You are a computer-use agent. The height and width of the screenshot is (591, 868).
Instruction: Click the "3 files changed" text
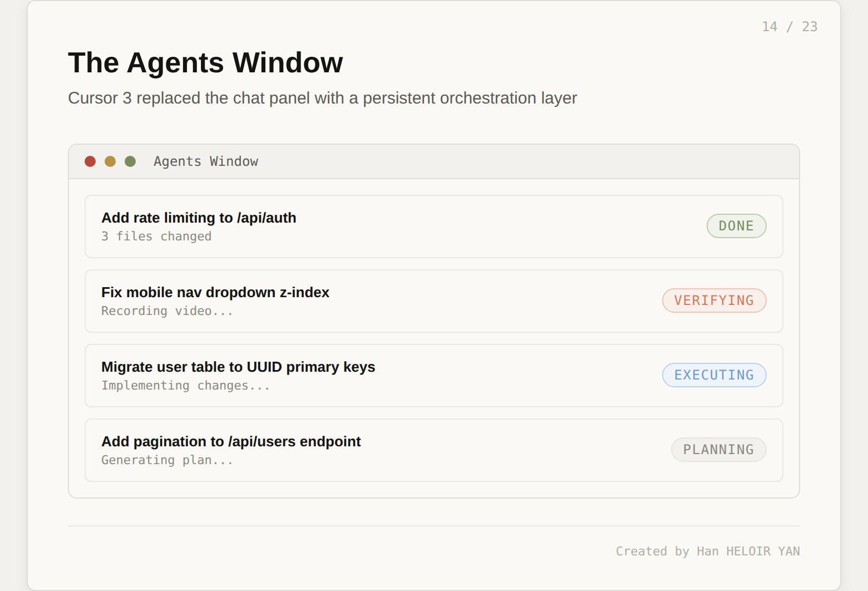156,237
